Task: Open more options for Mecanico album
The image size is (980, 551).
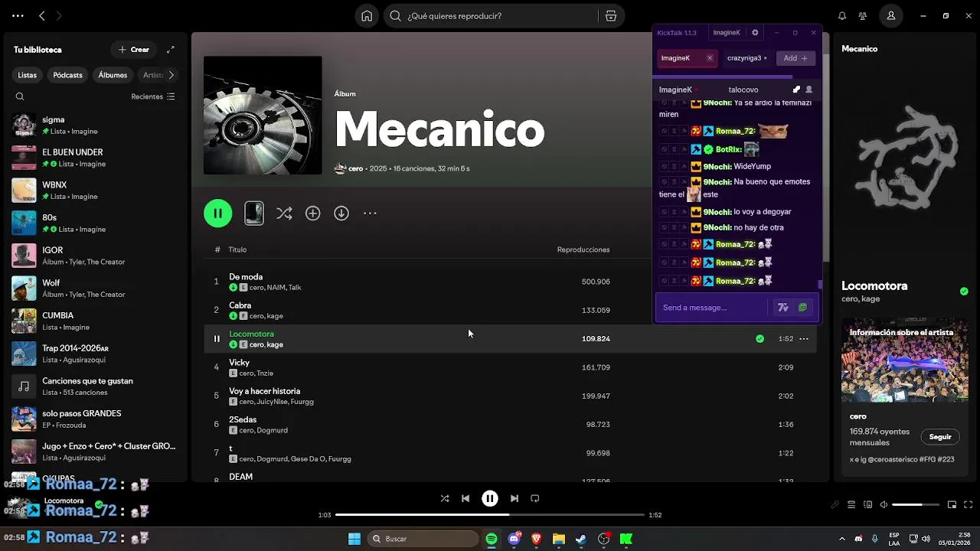Action: coord(370,214)
